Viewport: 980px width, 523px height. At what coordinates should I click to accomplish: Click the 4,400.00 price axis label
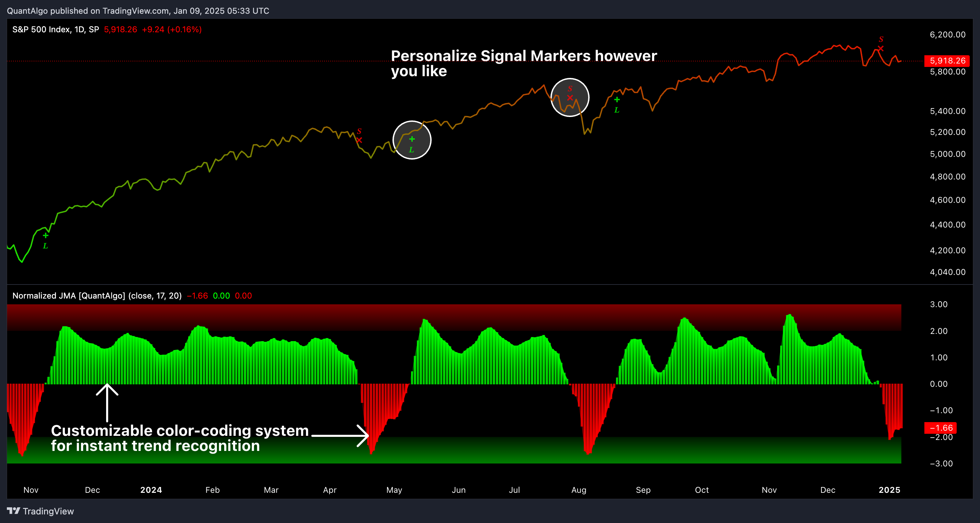click(948, 225)
